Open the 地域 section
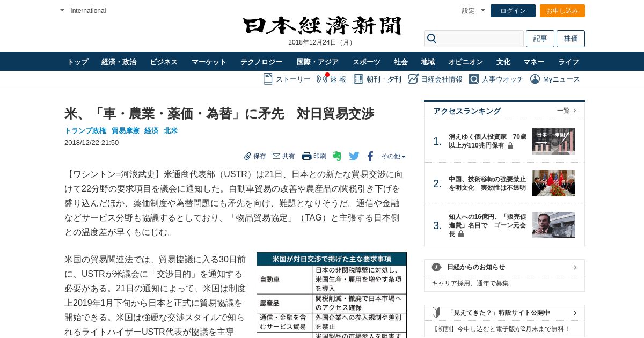Screen dimensions: 644x338 [428, 62]
